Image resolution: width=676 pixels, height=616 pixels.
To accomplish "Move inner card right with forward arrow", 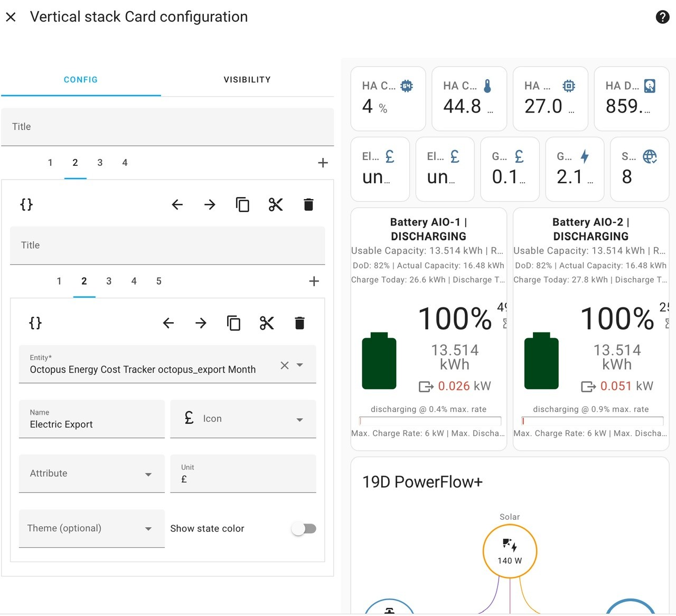I will point(201,323).
